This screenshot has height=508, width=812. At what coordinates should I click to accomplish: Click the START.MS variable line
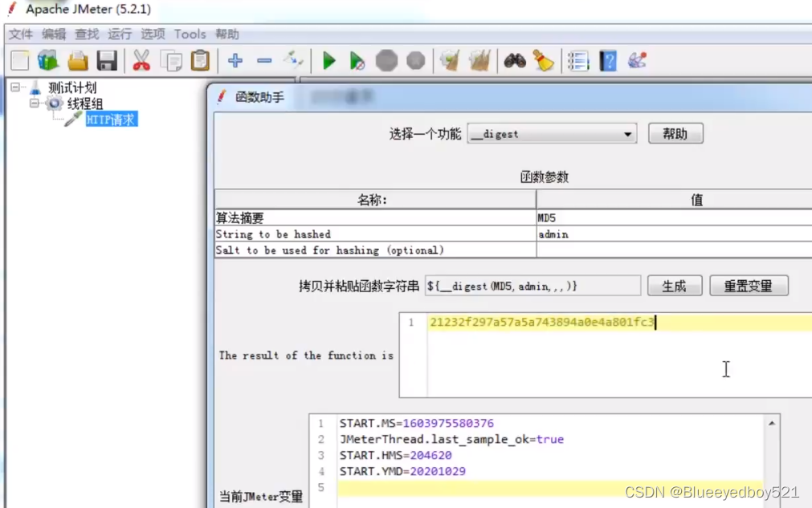coord(416,423)
